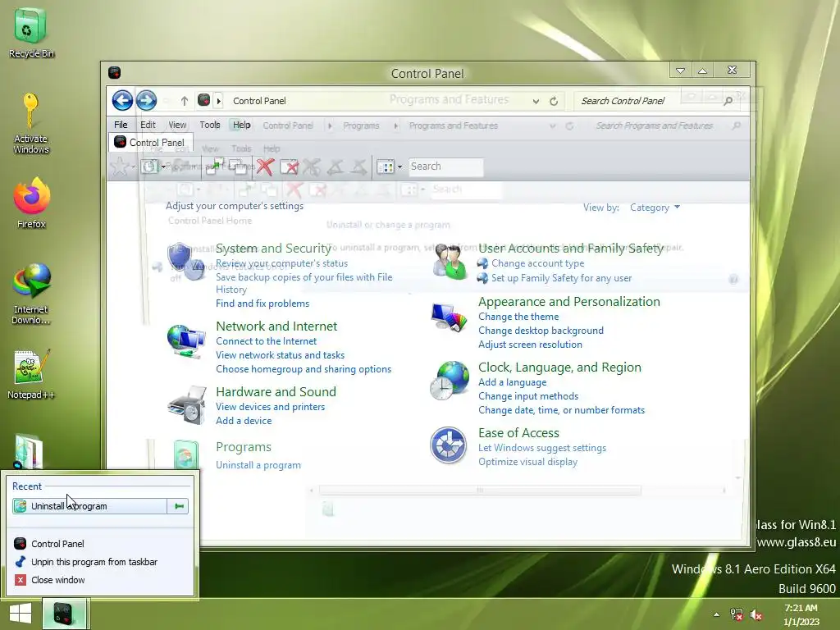Viewport: 840px width, 630px height.
Task: Open the Windows Start button
Action: tap(21, 614)
